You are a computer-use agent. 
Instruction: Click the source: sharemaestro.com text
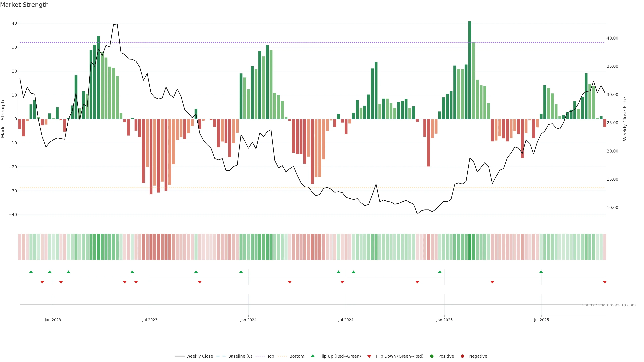coord(609,305)
